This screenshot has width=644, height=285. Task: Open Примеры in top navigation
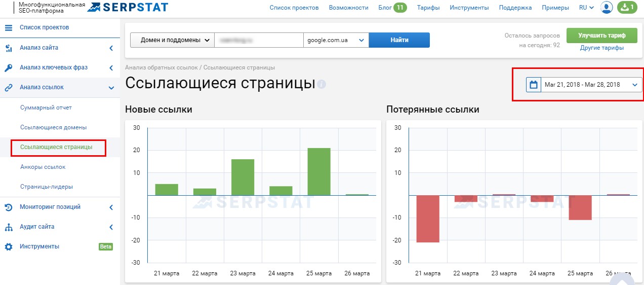(555, 8)
